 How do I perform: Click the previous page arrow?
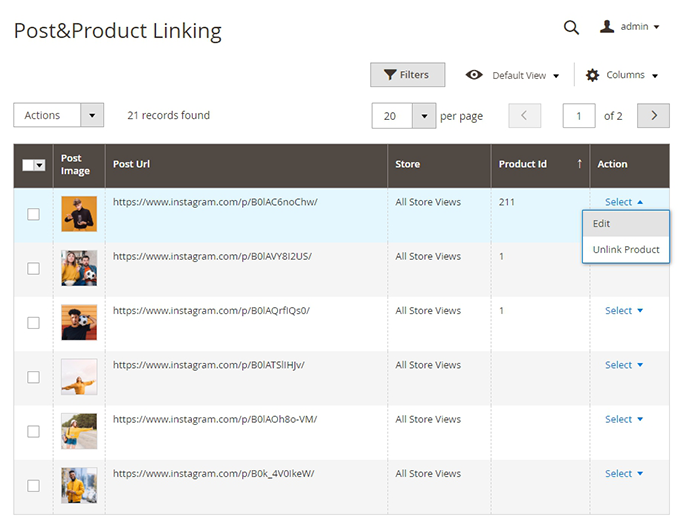pos(525,116)
